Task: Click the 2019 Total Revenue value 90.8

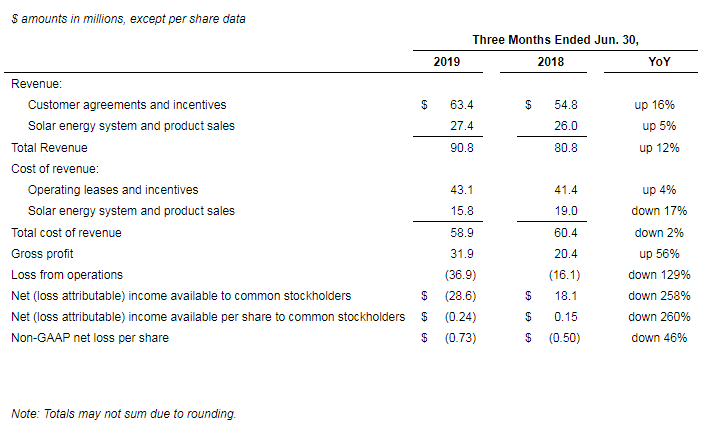Action: coord(461,148)
